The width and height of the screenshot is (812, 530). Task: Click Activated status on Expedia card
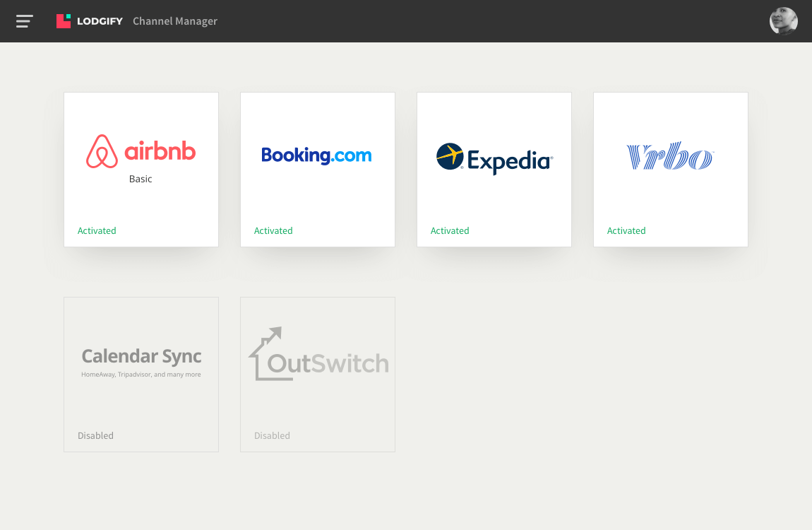coord(450,230)
